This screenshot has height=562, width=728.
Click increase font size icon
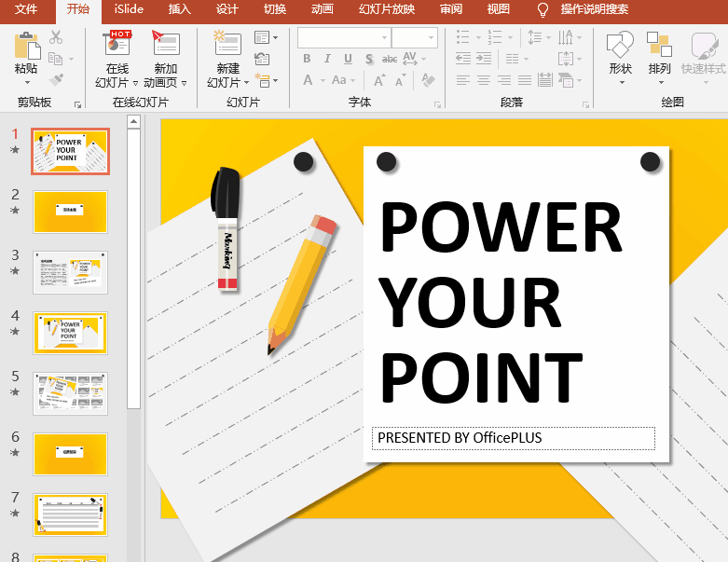[378, 81]
